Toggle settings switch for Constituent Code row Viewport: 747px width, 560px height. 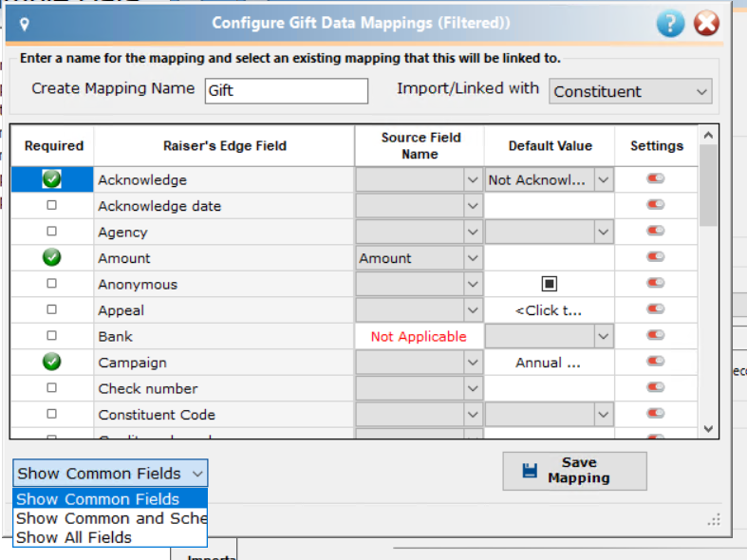click(x=656, y=413)
